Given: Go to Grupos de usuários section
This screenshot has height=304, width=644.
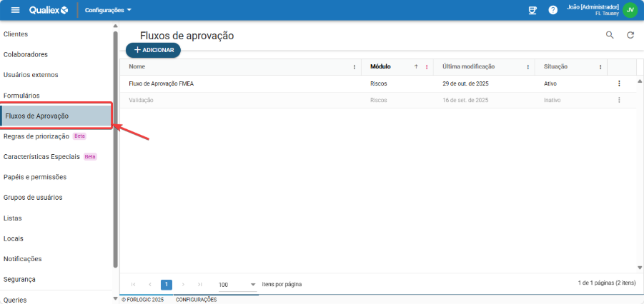Looking at the screenshot, I should [x=33, y=198].
